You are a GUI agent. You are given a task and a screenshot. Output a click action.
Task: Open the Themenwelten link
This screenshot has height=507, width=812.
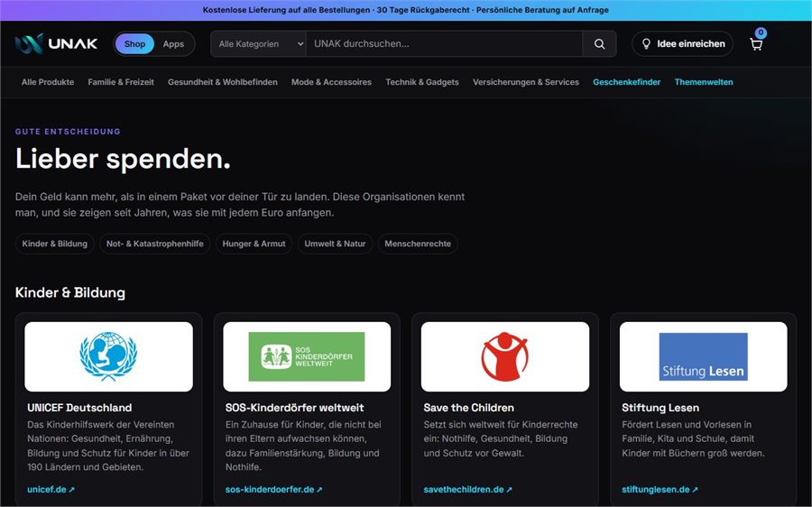pos(704,82)
